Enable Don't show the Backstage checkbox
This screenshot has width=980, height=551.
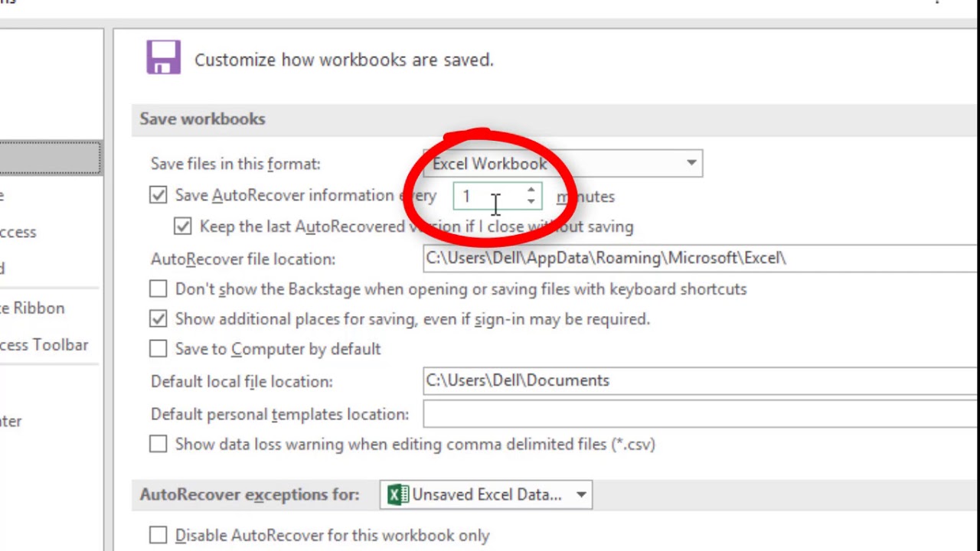pyautogui.click(x=158, y=289)
